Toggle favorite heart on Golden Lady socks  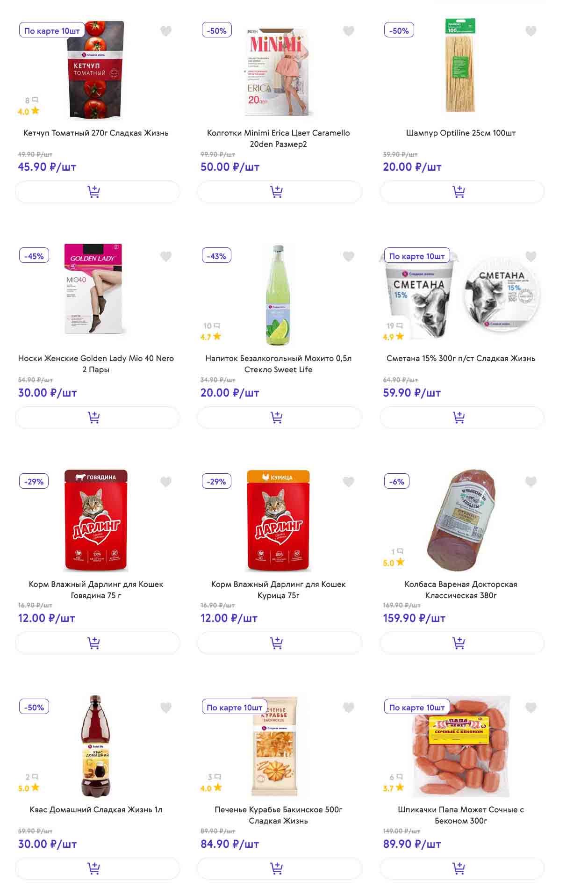click(x=166, y=256)
